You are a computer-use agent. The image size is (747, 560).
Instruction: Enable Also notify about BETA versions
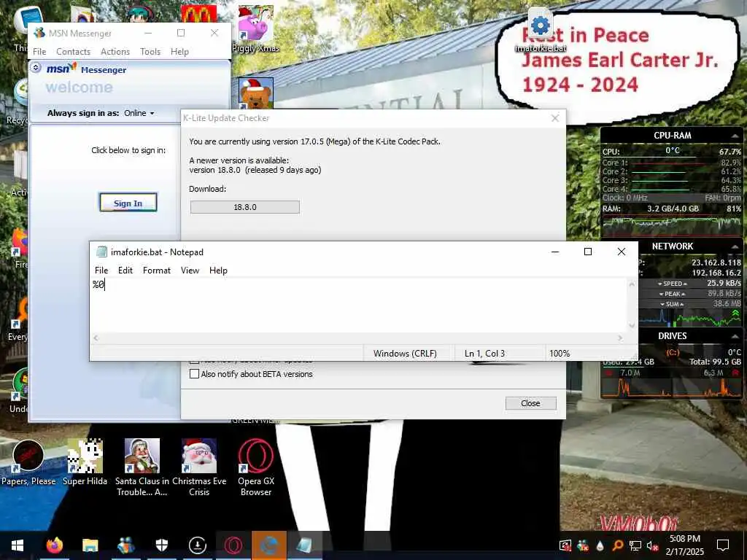[x=194, y=374]
